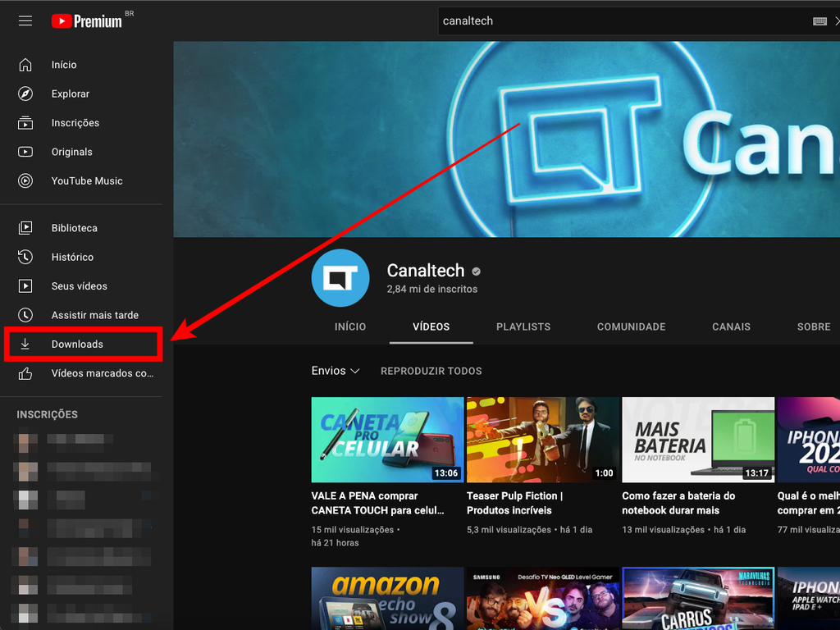This screenshot has height=630, width=840.
Task: Select the VÍDEOS channel tab
Action: point(431,326)
